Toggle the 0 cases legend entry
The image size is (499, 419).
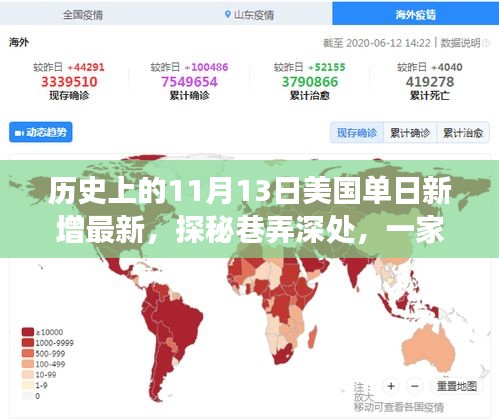[x=31, y=396]
